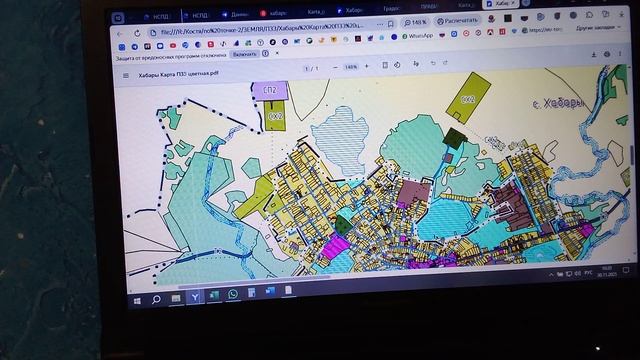Zoom out with the PDF minus button
This screenshot has width=640, height=360.
click(x=335, y=67)
